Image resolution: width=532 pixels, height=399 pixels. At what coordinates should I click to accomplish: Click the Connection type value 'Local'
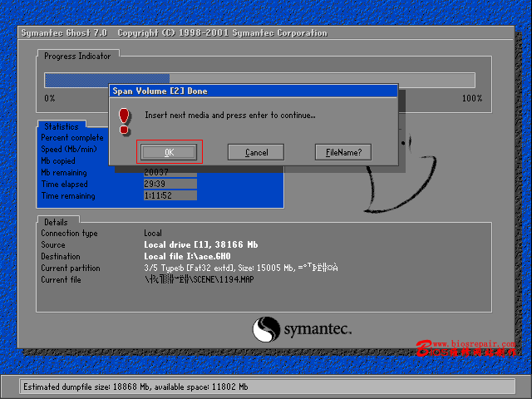click(153, 233)
